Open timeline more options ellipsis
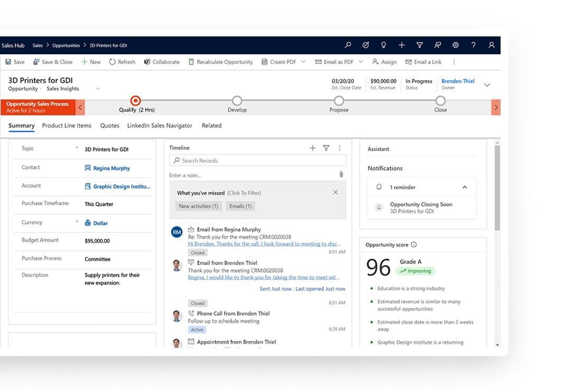565x392 pixels. [340, 148]
